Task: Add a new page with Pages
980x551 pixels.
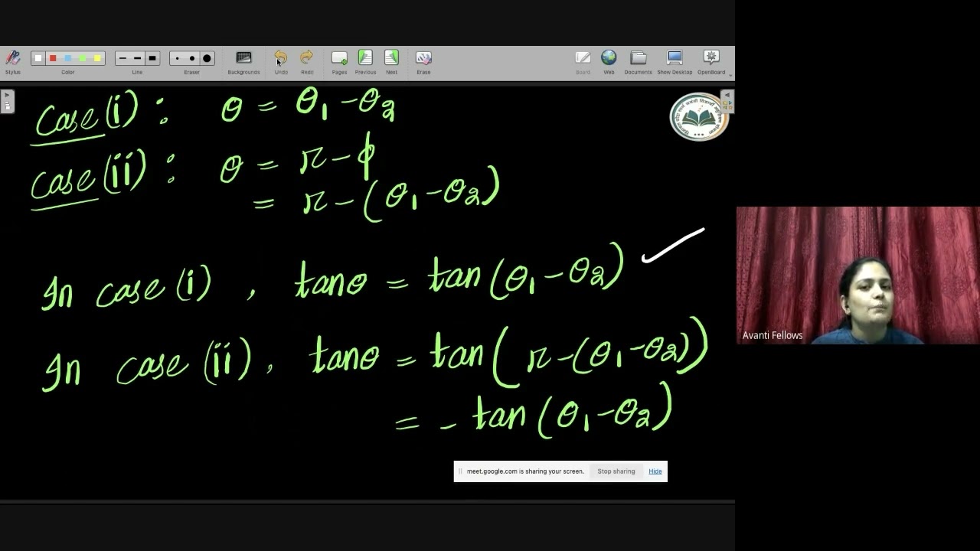Action: pos(339,61)
